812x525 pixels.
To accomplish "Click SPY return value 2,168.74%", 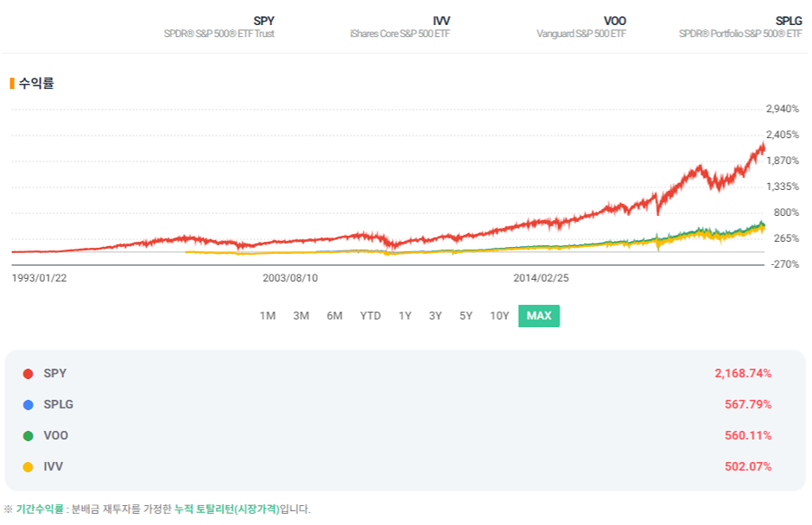I will pyautogui.click(x=743, y=373).
